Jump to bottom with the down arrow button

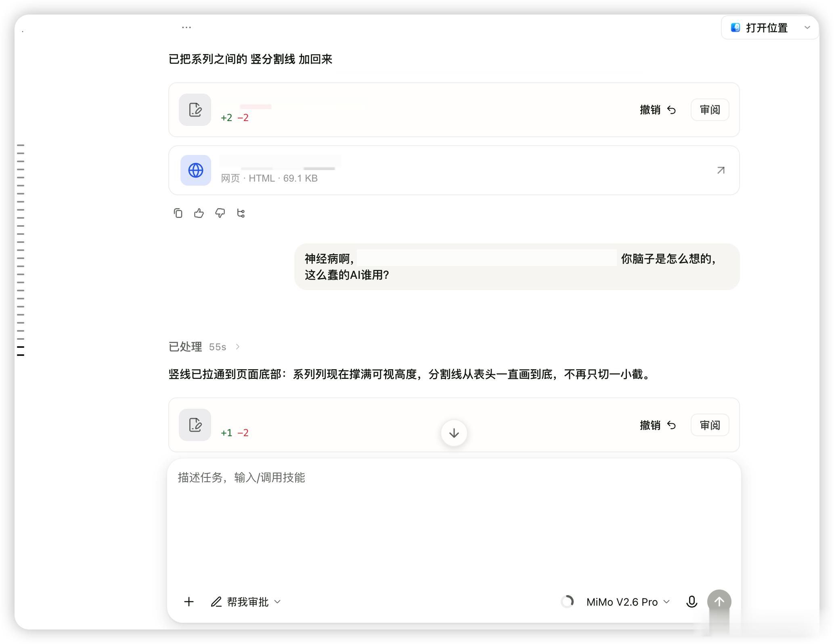click(454, 433)
